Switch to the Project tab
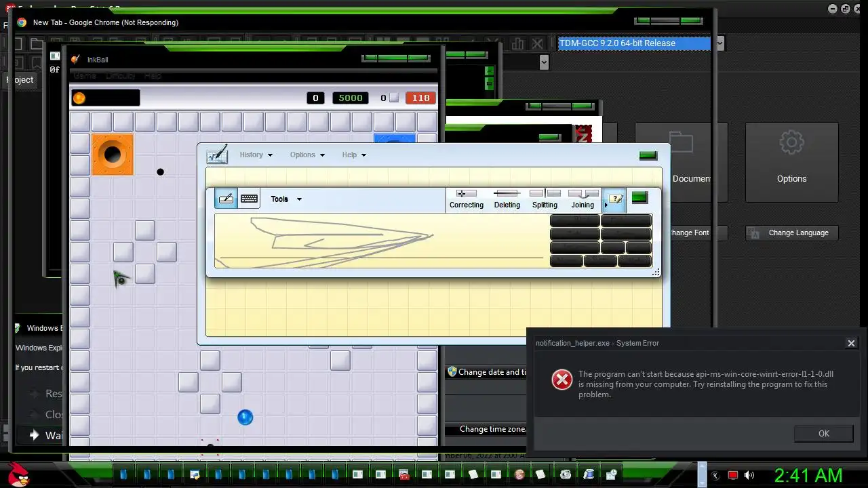Screen dimensions: 868x488 [20, 79]
